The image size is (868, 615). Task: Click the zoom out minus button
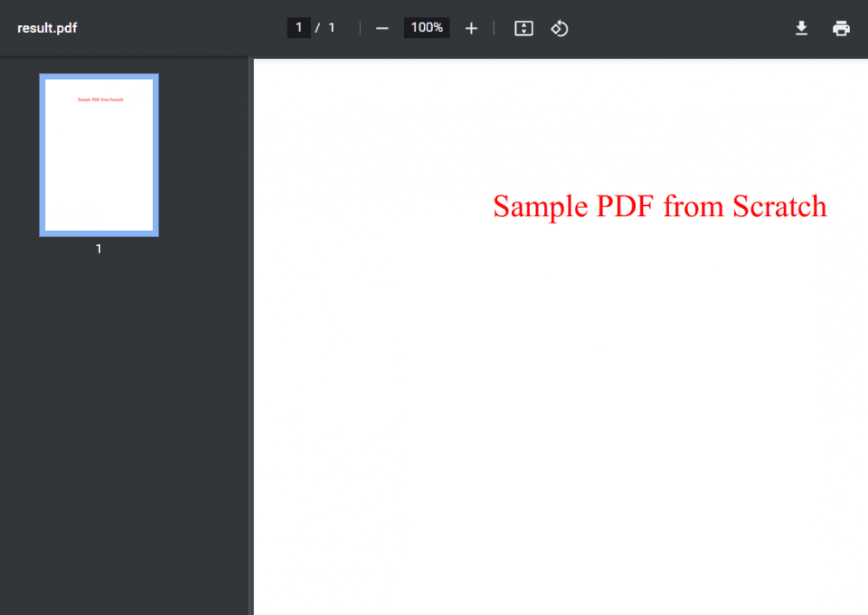(382, 29)
